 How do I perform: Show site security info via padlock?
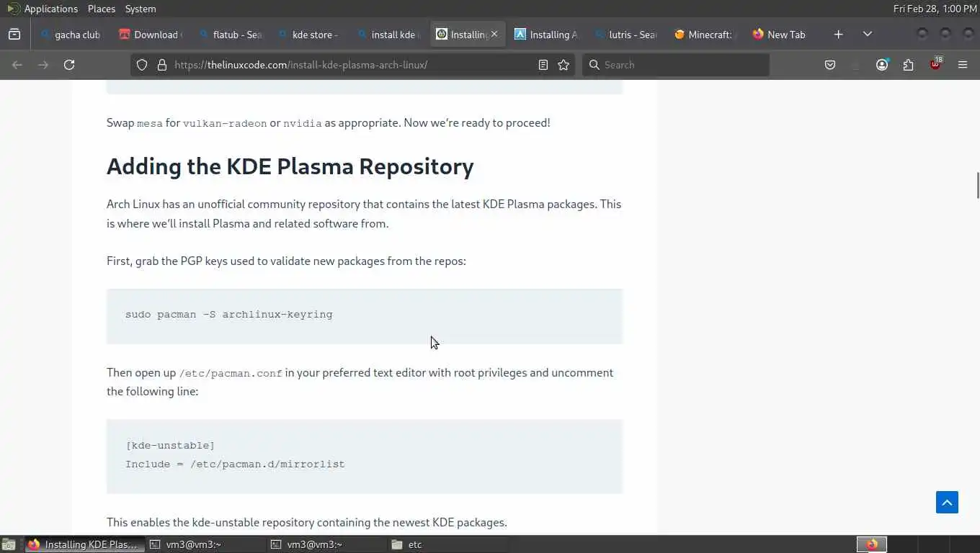[x=161, y=65]
